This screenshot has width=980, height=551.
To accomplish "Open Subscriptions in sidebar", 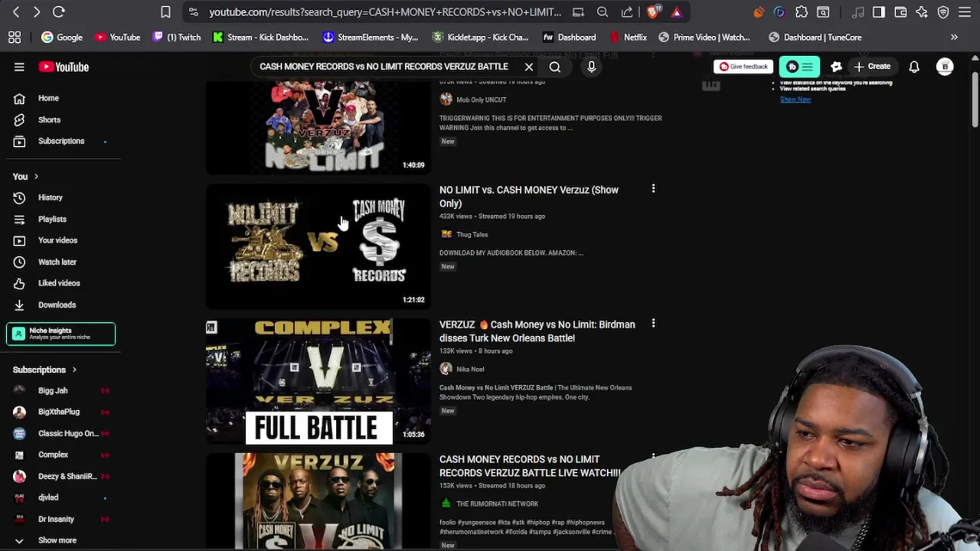I will [61, 141].
